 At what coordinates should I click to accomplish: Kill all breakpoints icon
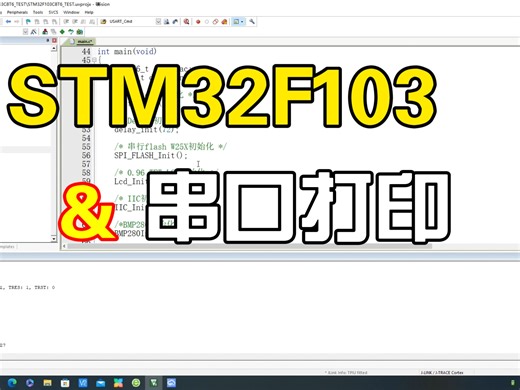(x=224, y=22)
